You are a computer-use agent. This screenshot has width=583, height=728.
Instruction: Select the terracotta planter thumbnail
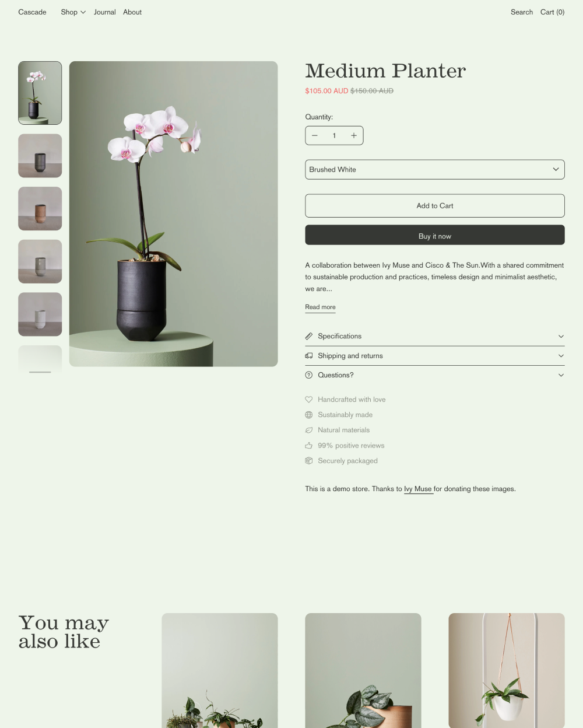[x=40, y=209]
